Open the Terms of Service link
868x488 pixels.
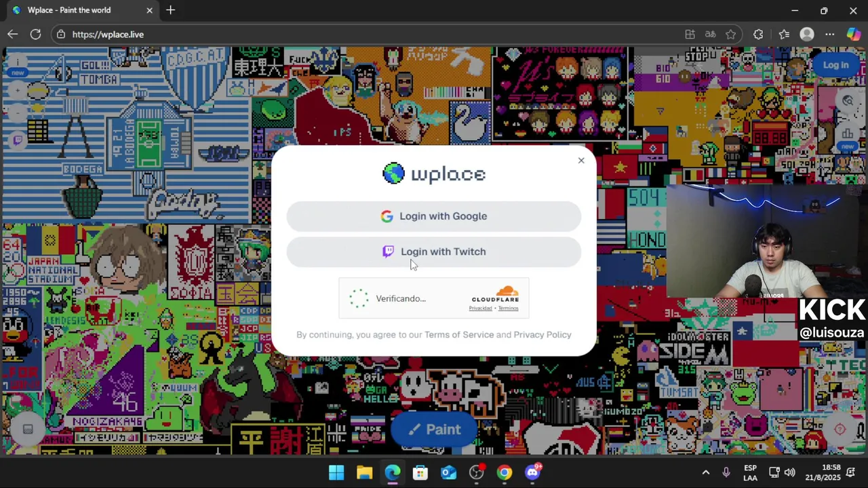(x=459, y=335)
